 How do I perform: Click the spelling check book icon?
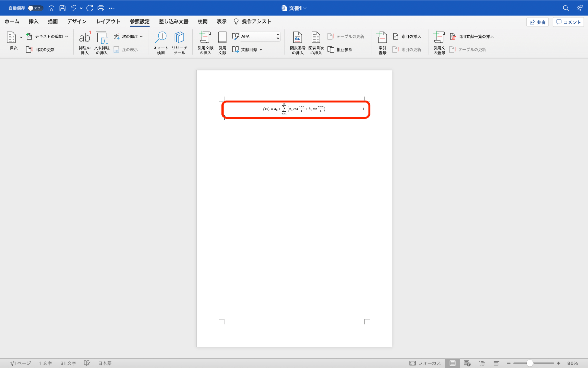point(87,363)
